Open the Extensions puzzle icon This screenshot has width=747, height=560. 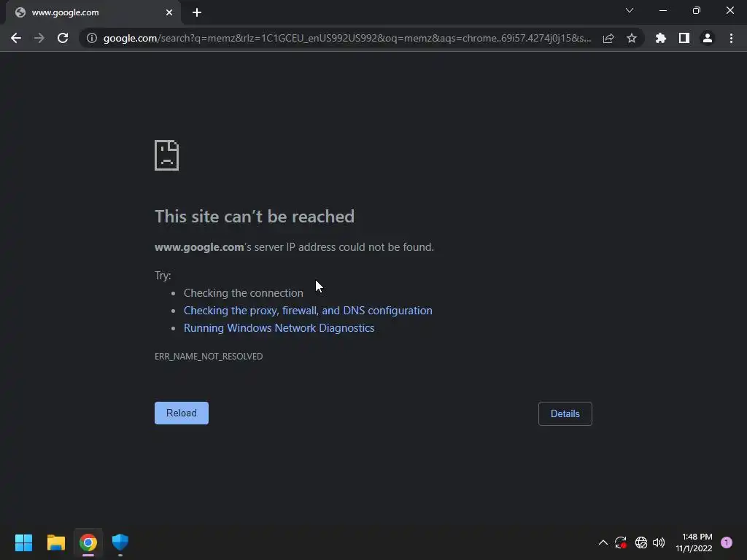click(660, 38)
